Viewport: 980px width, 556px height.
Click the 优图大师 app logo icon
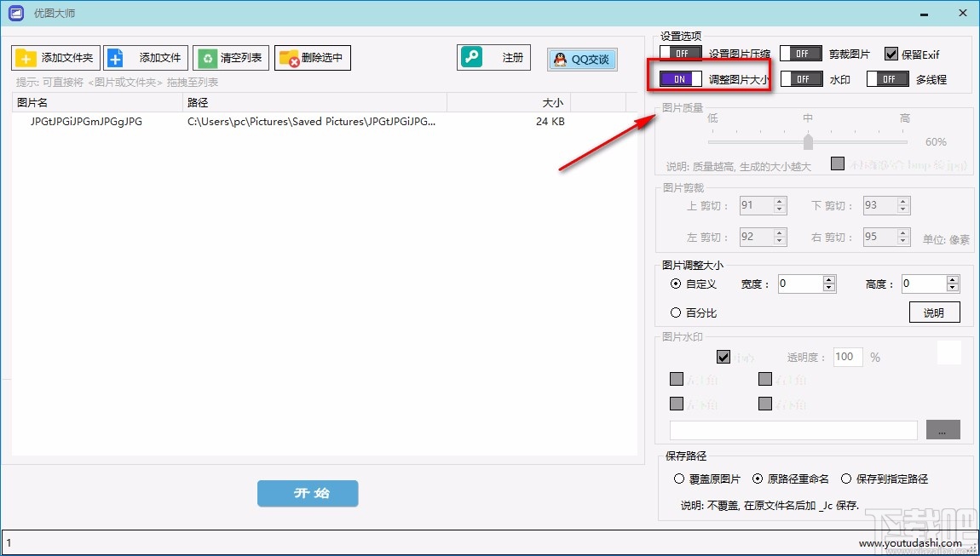16,13
